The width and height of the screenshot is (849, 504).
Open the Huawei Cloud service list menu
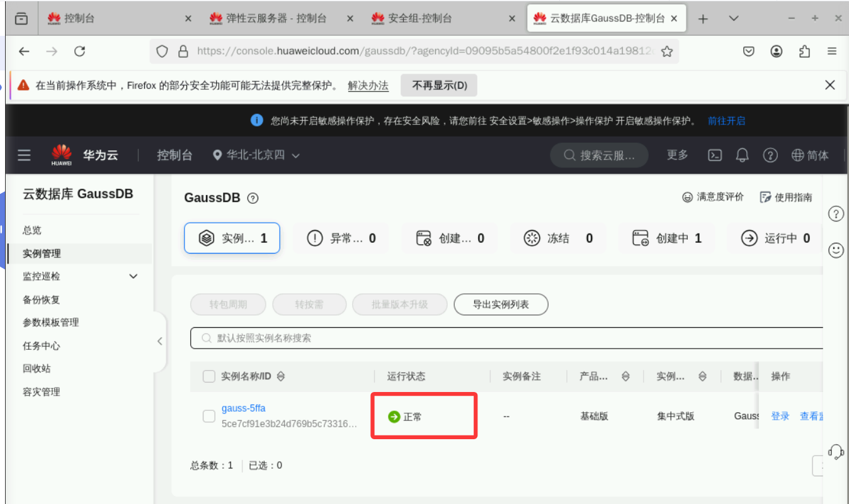(24, 155)
